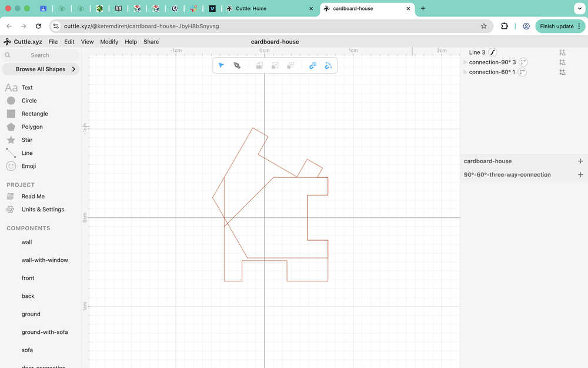Open the File menu
This screenshot has height=368, width=588.
tap(54, 42)
